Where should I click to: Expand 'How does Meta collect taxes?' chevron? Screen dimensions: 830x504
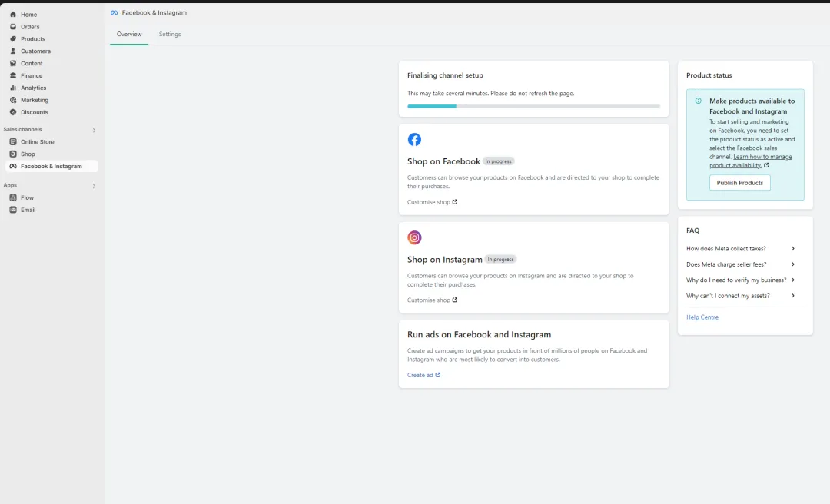pos(793,248)
